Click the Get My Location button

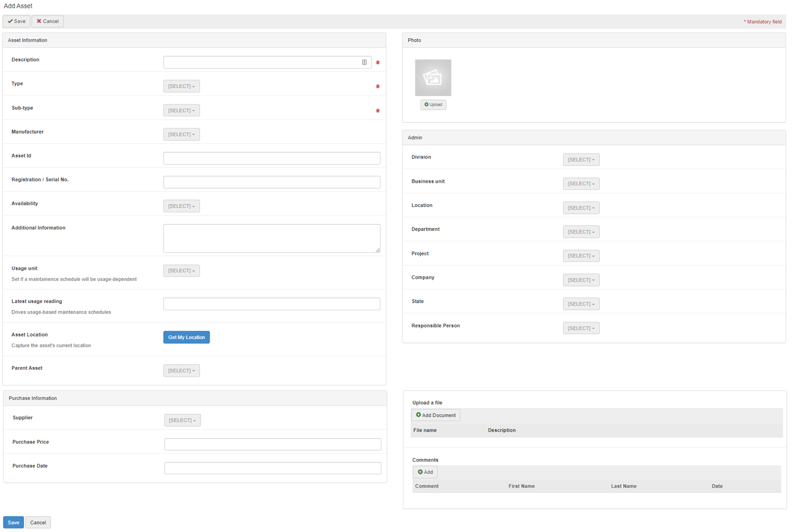coord(186,337)
